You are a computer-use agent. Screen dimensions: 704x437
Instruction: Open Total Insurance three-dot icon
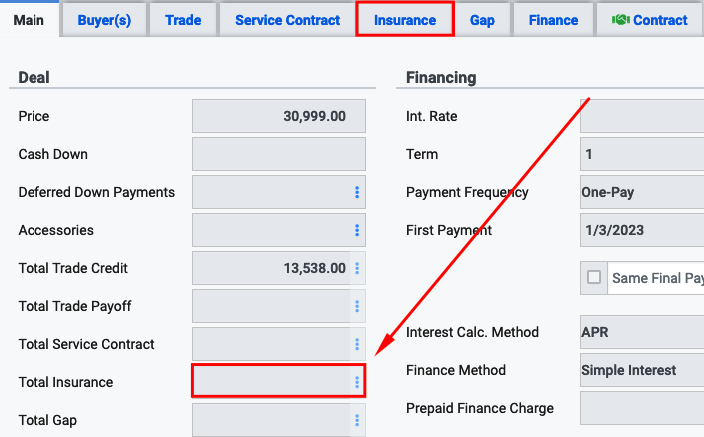357,382
